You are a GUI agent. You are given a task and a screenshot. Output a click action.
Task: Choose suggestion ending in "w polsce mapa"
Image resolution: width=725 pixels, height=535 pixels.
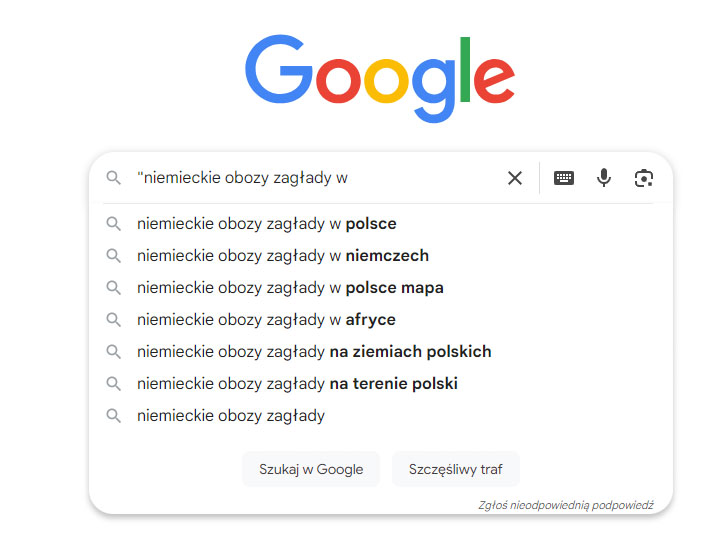(290, 287)
